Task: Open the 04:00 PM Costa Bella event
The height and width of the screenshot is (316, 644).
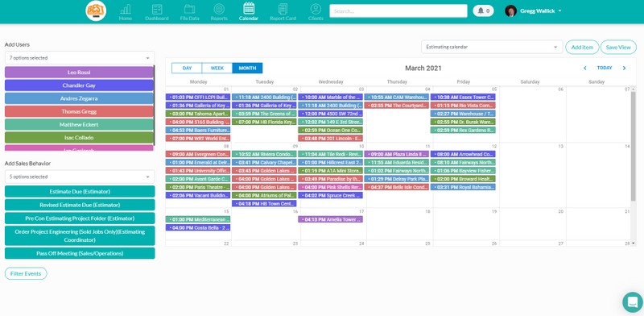Action: click(x=198, y=227)
